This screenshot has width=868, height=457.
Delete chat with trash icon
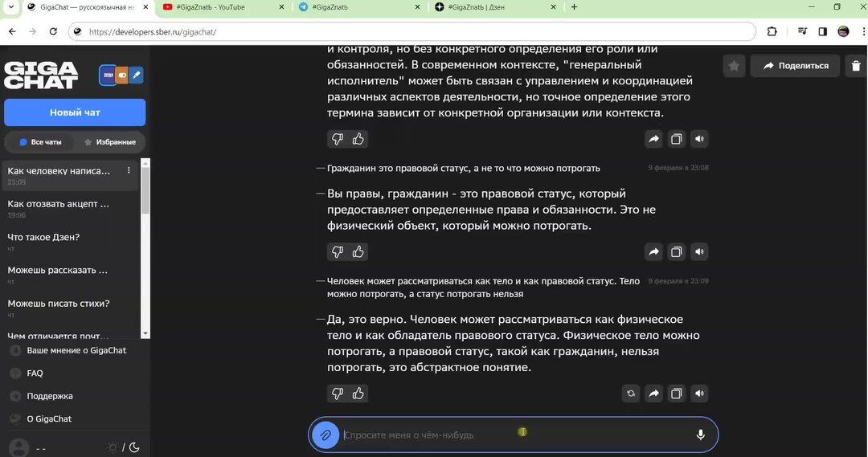(x=856, y=66)
